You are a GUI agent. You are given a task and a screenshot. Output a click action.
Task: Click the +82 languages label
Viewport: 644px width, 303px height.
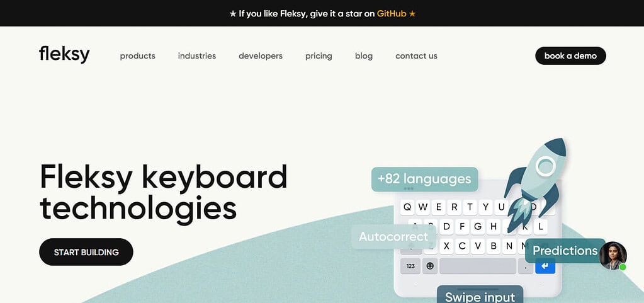[x=425, y=180]
